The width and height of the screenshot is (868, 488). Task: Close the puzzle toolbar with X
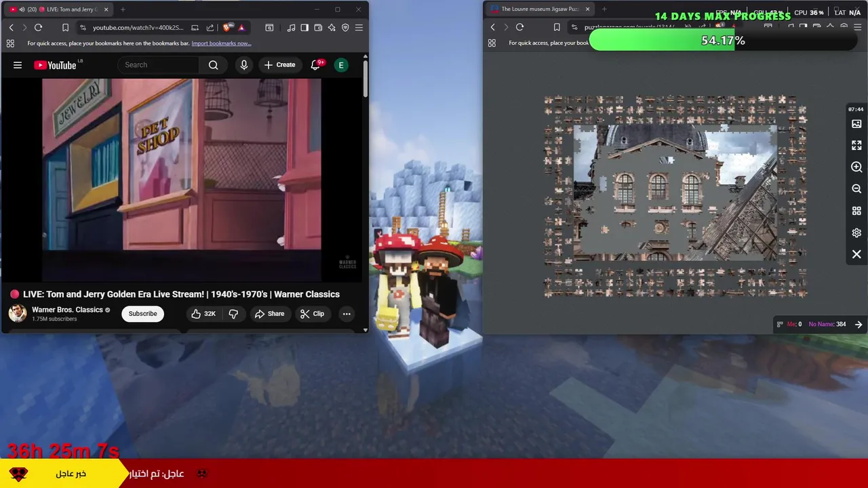coord(856,254)
